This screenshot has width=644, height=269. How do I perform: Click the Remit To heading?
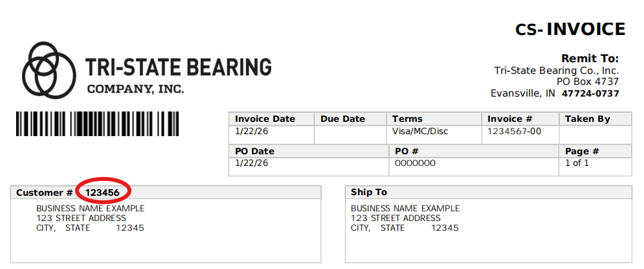pos(590,58)
